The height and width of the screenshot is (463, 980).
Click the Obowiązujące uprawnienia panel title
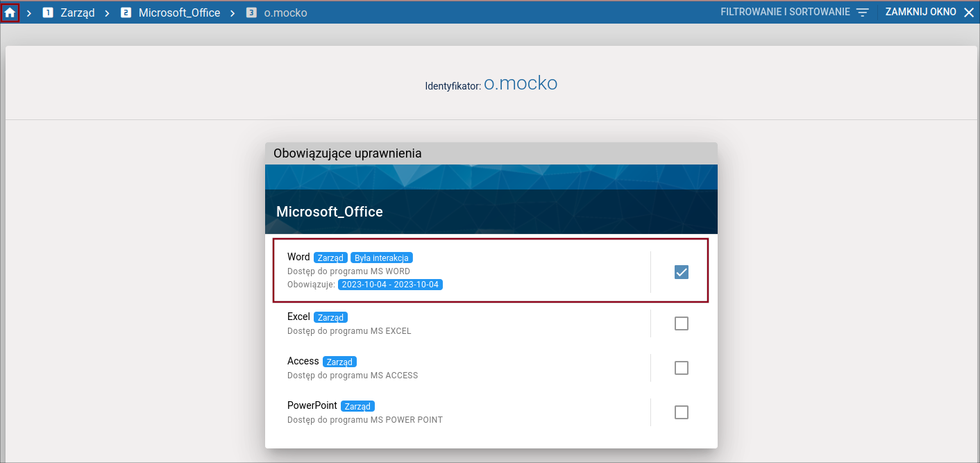pos(348,153)
